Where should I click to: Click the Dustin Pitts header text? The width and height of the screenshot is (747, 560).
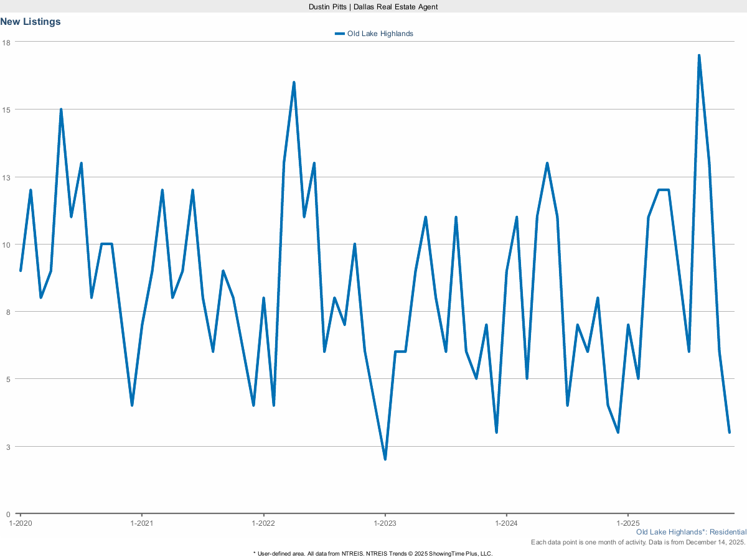pos(374,6)
